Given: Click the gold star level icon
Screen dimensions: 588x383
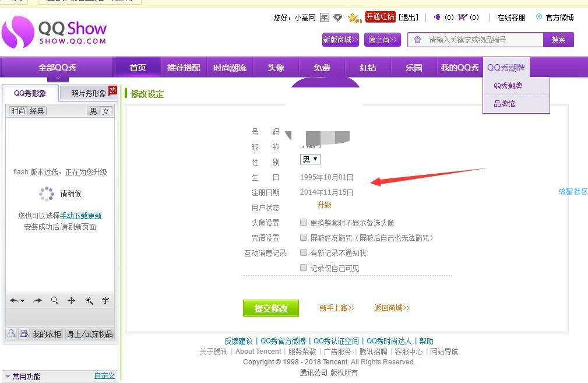Looking at the screenshot, I should pos(354,17).
